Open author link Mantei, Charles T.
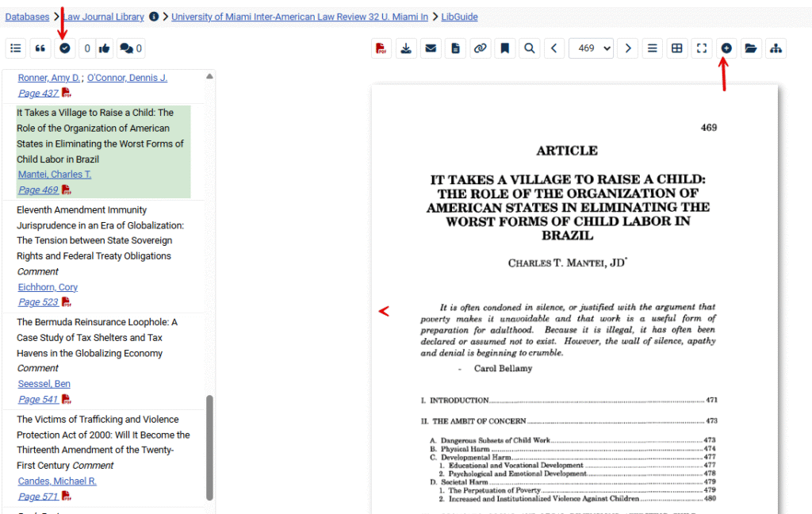 pos(55,175)
